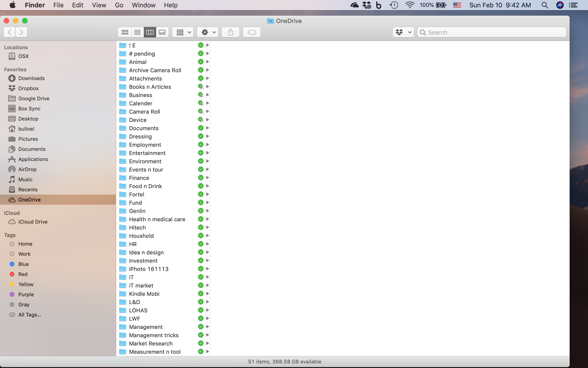Screen dimensions: 588x368
Task: Expand the Hitech folder arrow
Action: click(207, 227)
